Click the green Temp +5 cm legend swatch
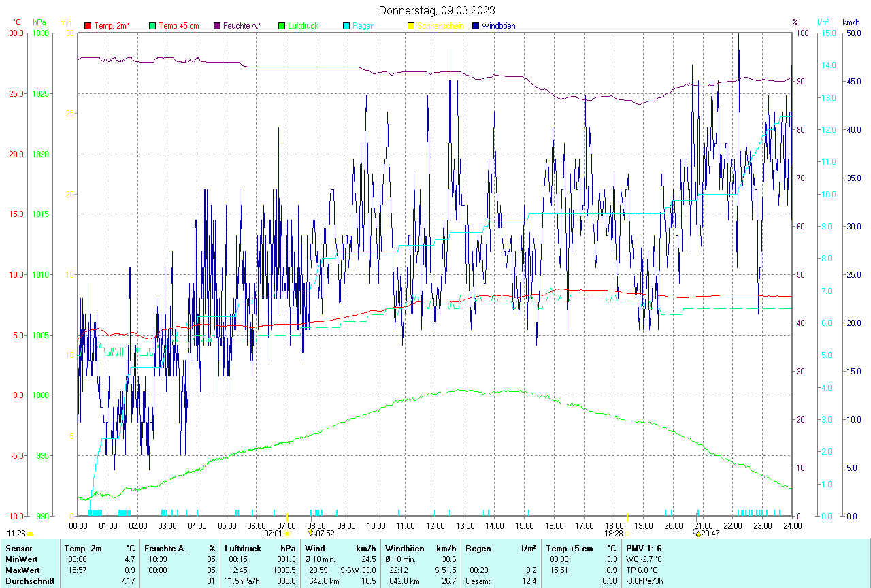The height and width of the screenshot is (588, 871). point(152,26)
